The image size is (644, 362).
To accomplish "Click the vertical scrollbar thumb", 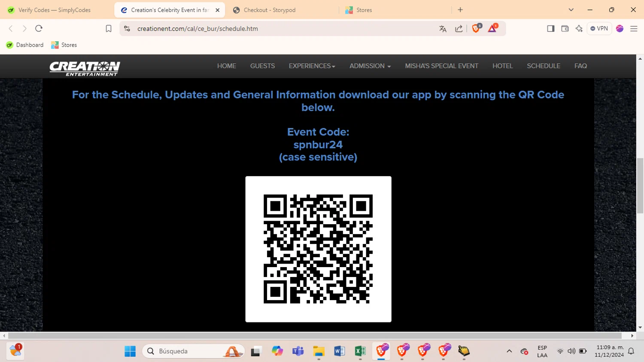I will [640, 186].
